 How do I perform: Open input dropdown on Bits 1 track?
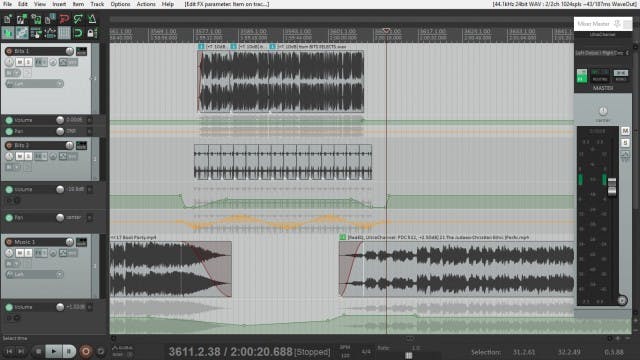35,84
